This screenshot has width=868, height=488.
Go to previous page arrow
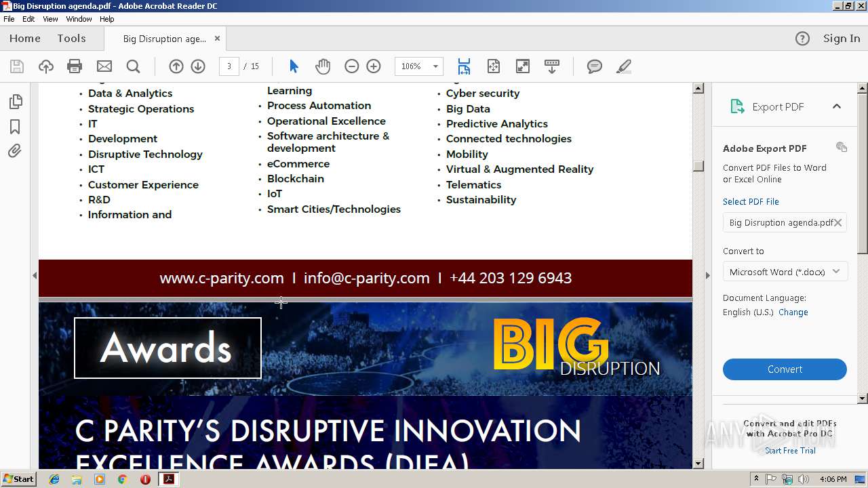pyautogui.click(x=176, y=66)
